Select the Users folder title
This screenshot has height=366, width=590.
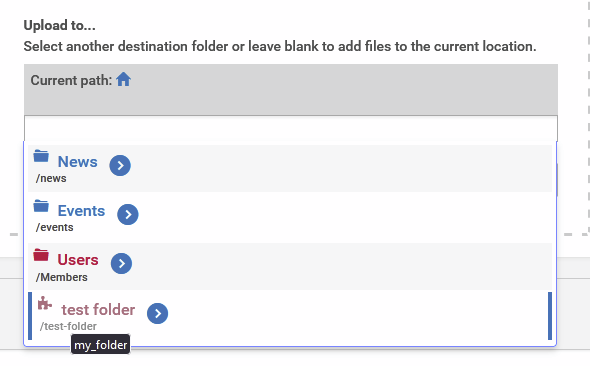click(78, 260)
